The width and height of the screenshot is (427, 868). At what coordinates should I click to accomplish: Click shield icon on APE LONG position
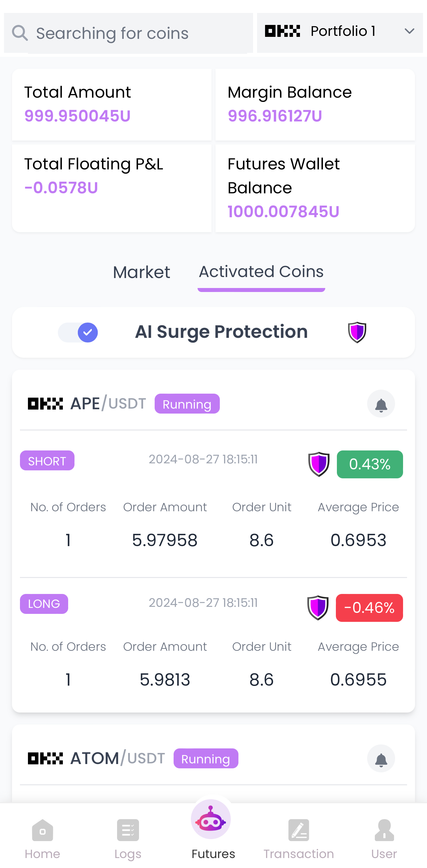point(318,608)
